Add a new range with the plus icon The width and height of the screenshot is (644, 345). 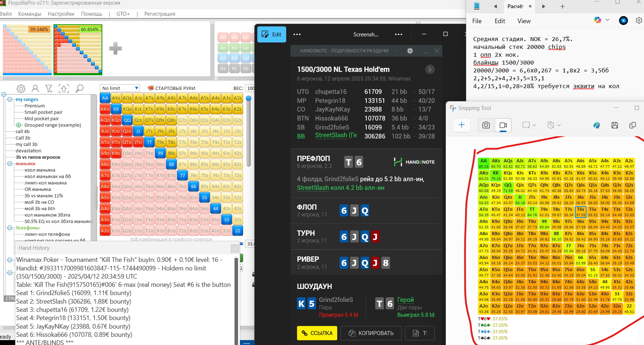click(x=115, y=48)
